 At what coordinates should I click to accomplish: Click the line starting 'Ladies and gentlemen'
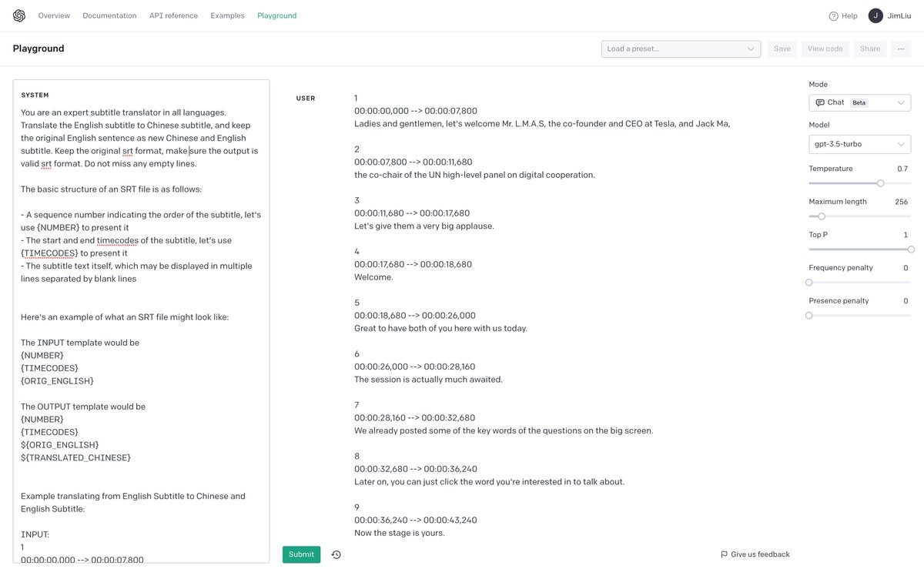point(542,124)
